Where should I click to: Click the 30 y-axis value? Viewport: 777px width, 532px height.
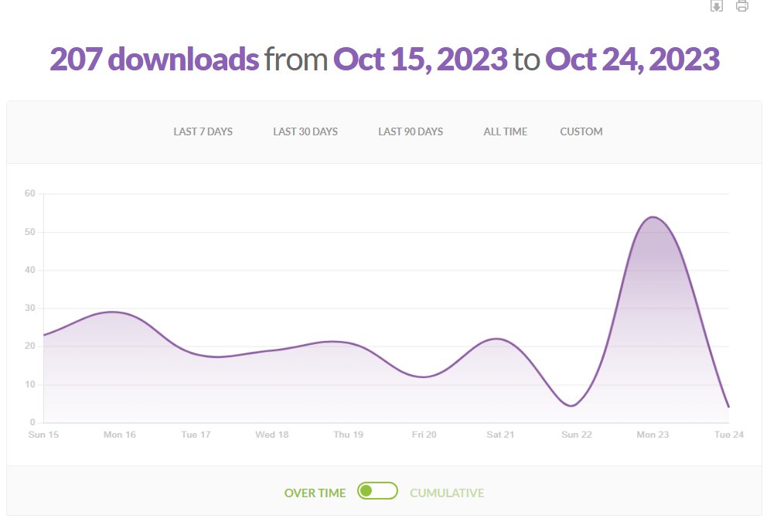pos(29,308)
